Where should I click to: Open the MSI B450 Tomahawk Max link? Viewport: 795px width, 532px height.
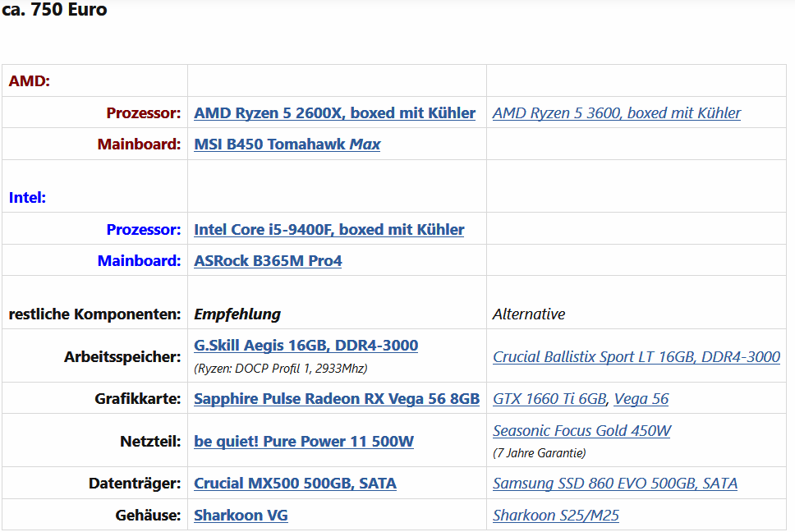(x=287, y=144)
